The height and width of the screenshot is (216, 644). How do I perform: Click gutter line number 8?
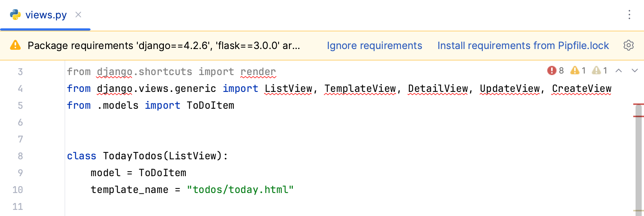point(20,156)
